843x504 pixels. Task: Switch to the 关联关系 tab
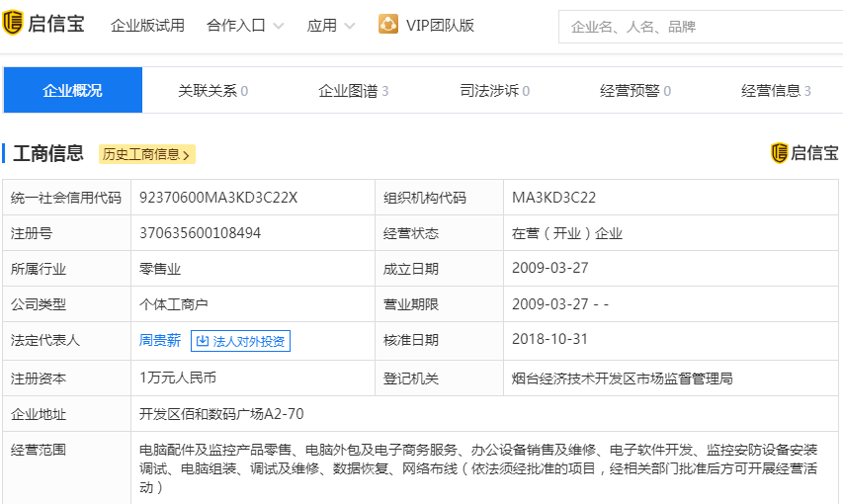(x=212, y=91)
